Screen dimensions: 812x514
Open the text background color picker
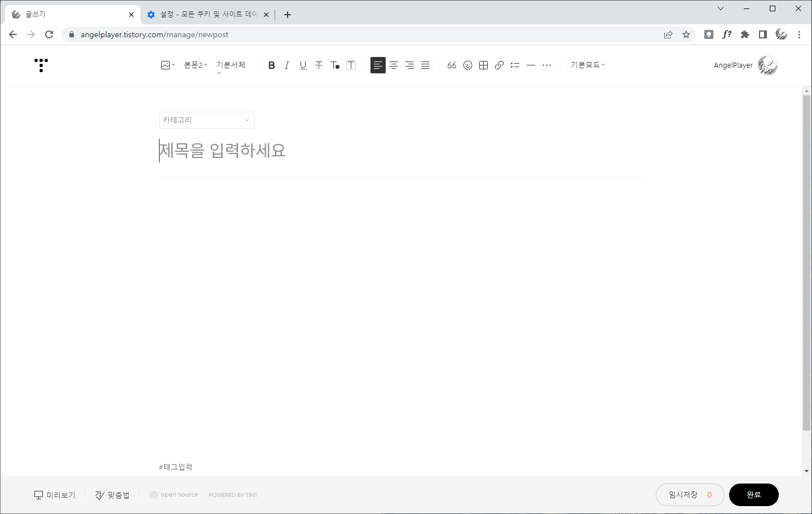pos(351,65)
